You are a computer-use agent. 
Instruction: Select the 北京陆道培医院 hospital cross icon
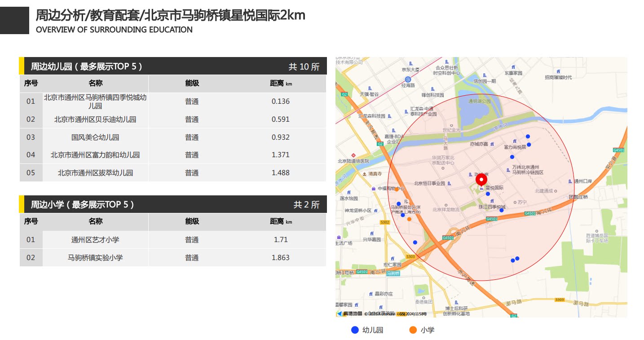tap(353, 155)
